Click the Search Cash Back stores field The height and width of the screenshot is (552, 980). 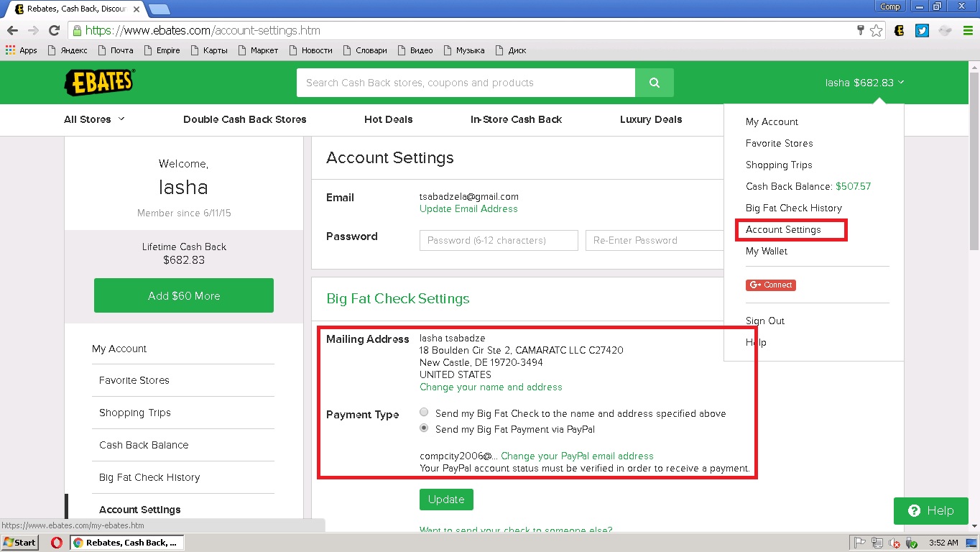point(466,83)
